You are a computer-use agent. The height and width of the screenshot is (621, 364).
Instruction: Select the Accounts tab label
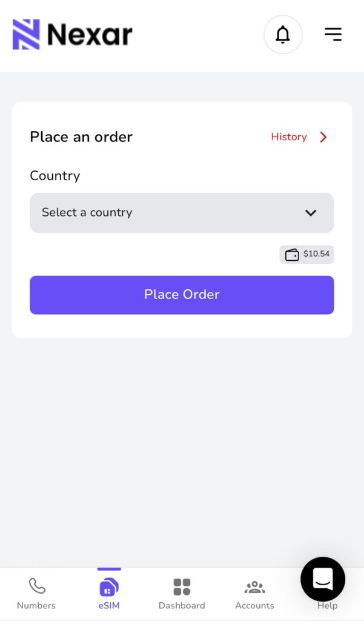pos(254,606)
